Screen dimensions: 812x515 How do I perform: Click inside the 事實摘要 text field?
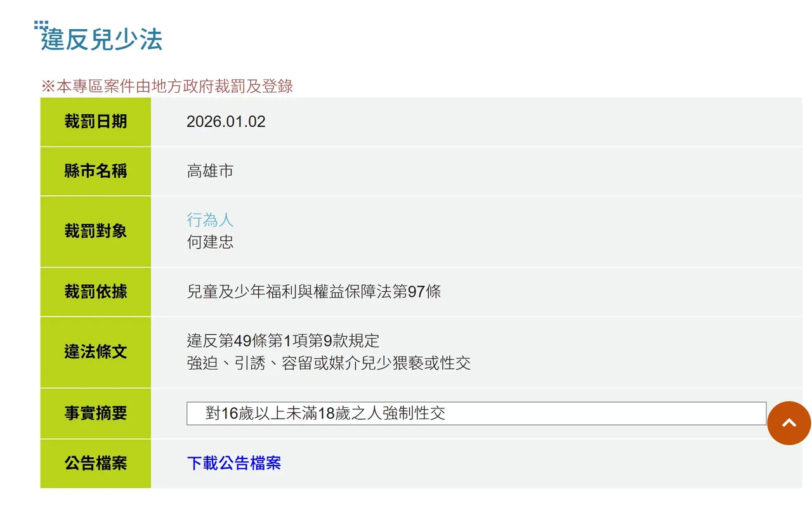point(476,413)
